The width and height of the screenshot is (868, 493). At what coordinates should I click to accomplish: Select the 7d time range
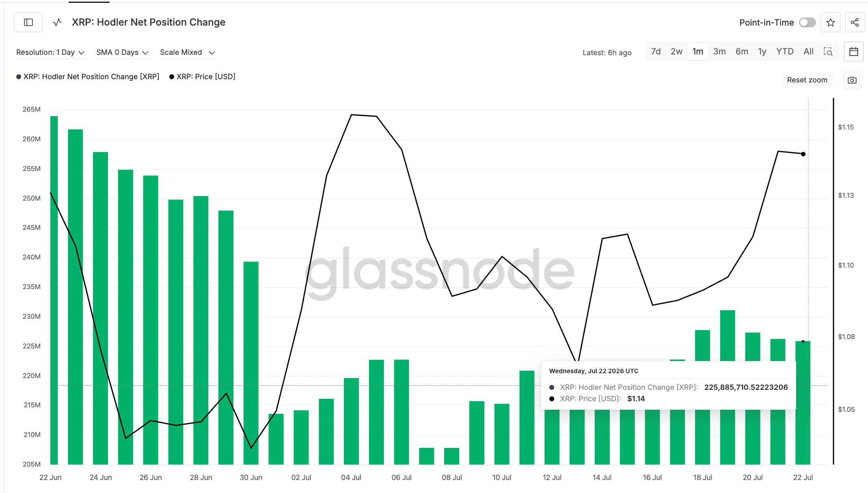coord(656,52)
